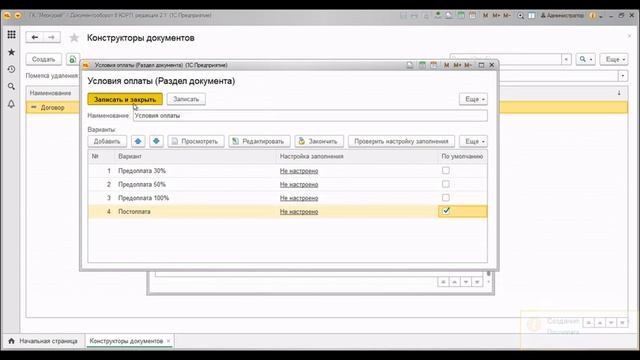Open dropdown arrow at Пометка удаления row
Screen dimensions: 640x360
pos(623,76)
